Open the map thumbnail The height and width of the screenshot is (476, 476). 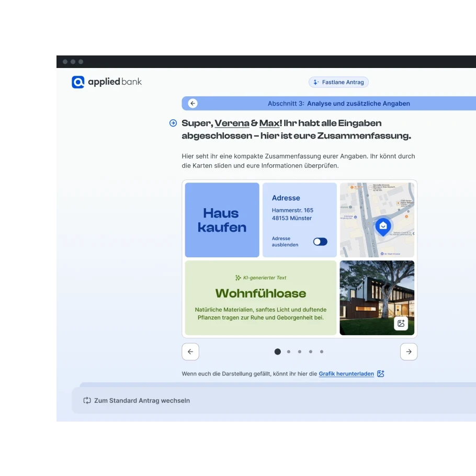pyautogui.click(x=377, y=220)
